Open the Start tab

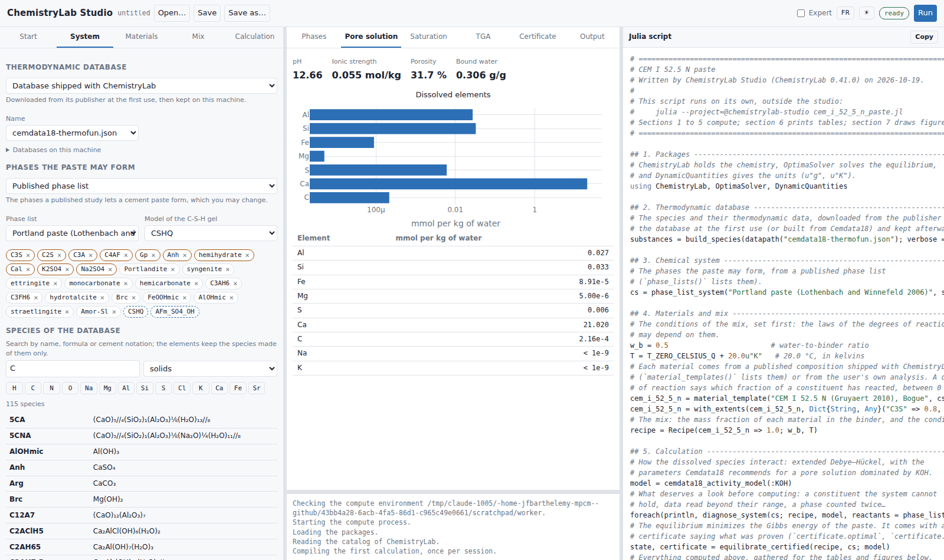(28, 37)
